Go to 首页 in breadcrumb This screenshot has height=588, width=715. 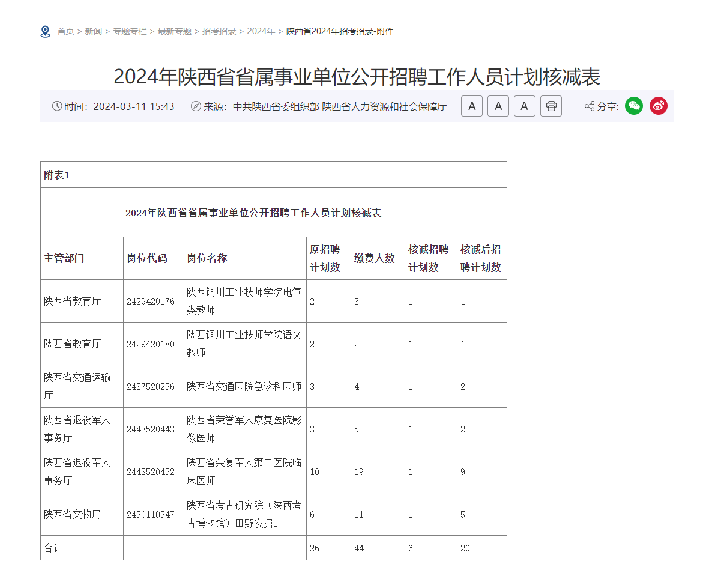pyautogui.click(x=65, y=31)
